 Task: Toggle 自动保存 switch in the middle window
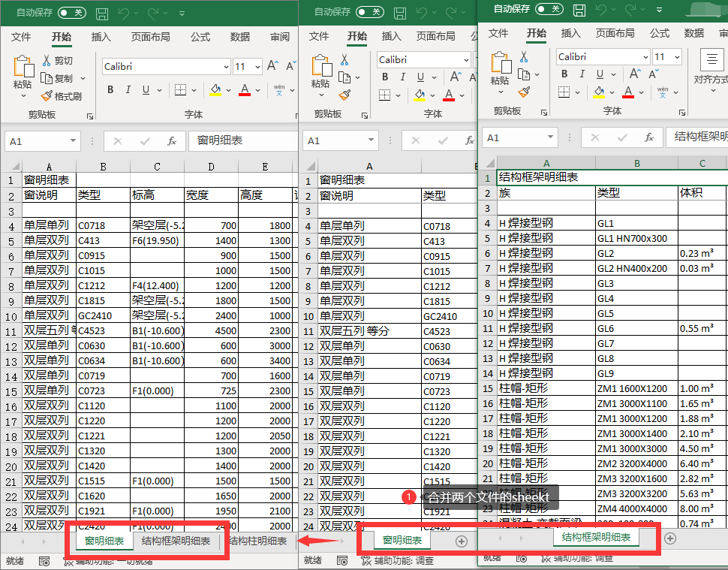370,12
